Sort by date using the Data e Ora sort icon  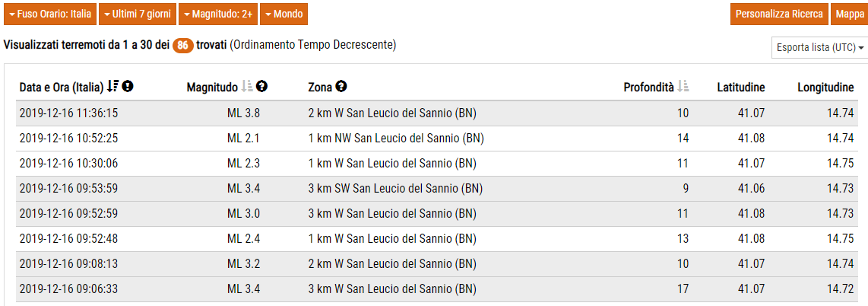tap(112, 87)
